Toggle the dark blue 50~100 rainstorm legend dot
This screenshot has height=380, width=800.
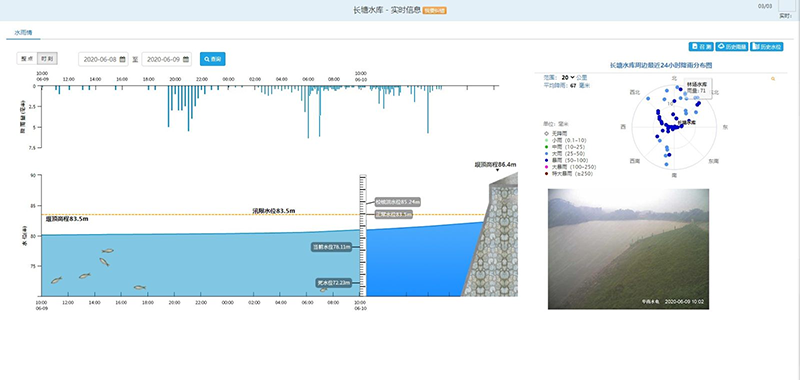546,160
